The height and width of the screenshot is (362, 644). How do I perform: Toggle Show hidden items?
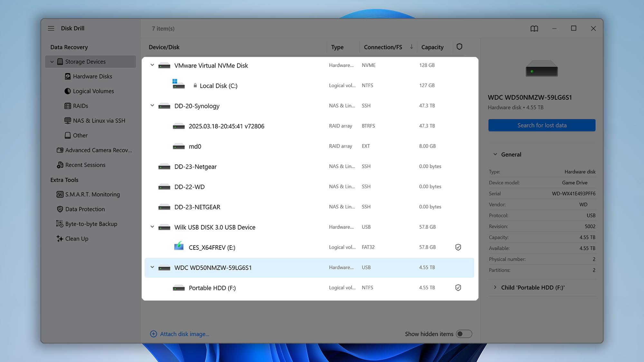[464, 334]
